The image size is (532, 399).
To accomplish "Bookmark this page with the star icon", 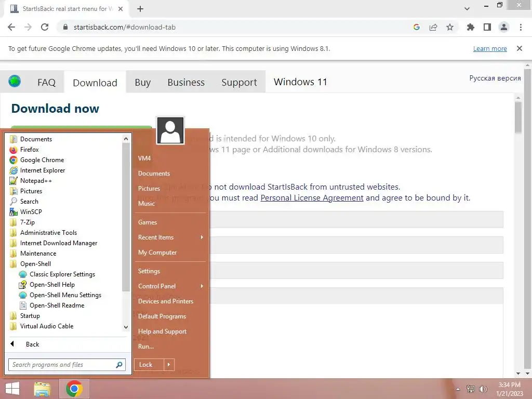I will click(450, 27).
